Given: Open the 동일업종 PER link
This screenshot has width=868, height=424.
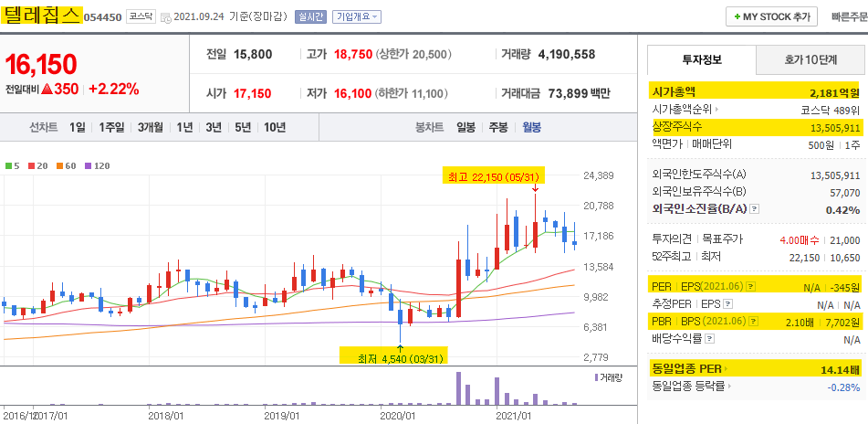Looking at the screenshot, I should 689,368.
